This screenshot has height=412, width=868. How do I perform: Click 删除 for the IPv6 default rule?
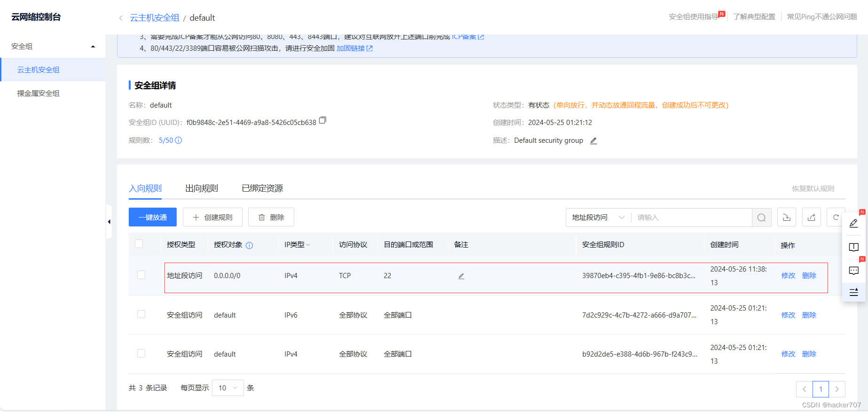(x=809, y=315)
